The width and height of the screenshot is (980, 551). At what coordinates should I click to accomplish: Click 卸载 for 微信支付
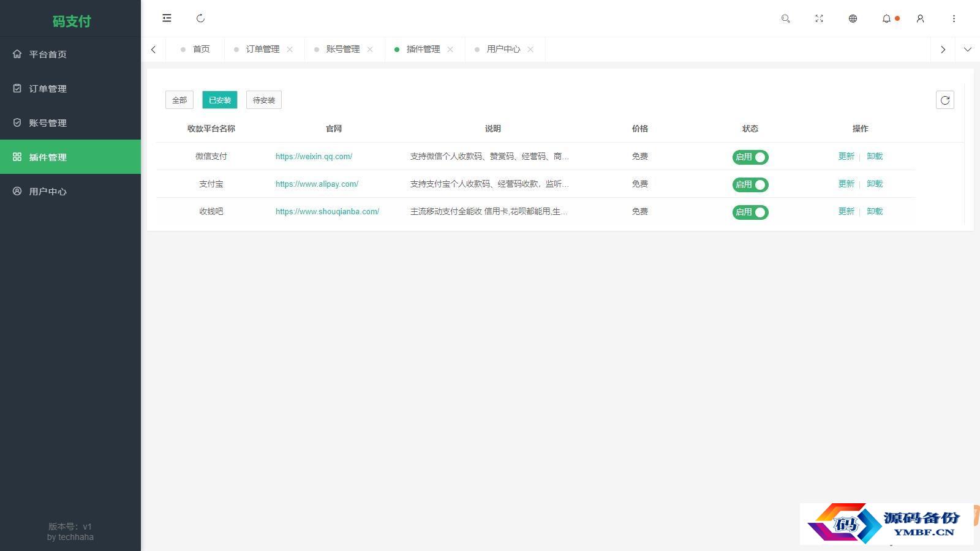tap(875, 156)
